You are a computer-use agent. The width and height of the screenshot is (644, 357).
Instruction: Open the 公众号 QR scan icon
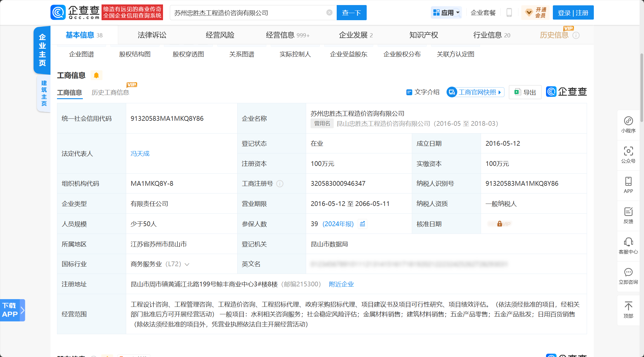pyautogui.click(x=628, y=151)
